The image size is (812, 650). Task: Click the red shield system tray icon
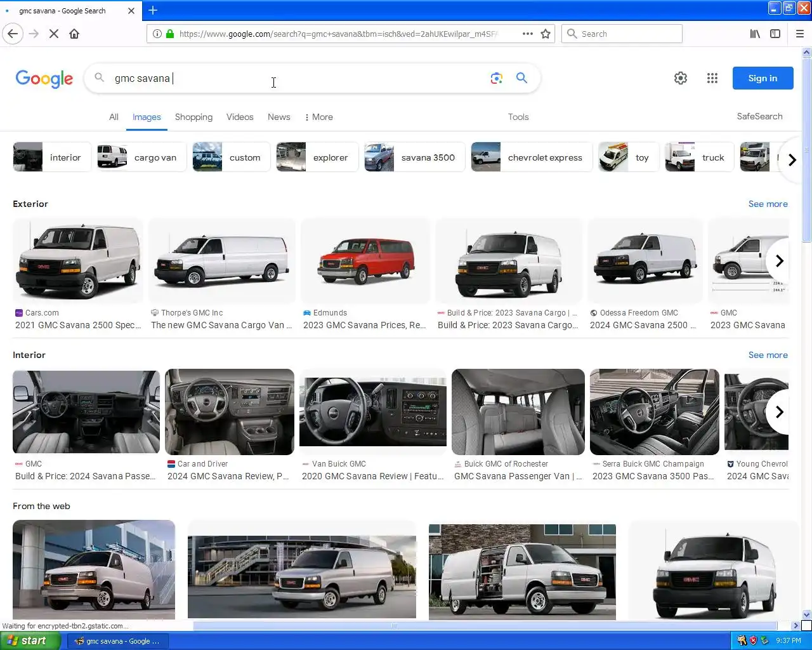point(753,640)
